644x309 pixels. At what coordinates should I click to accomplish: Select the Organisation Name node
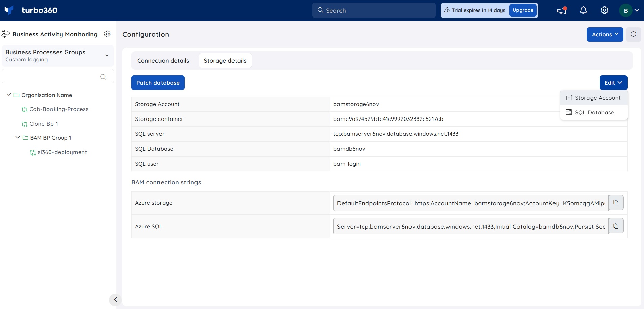(x=46, y=95)
